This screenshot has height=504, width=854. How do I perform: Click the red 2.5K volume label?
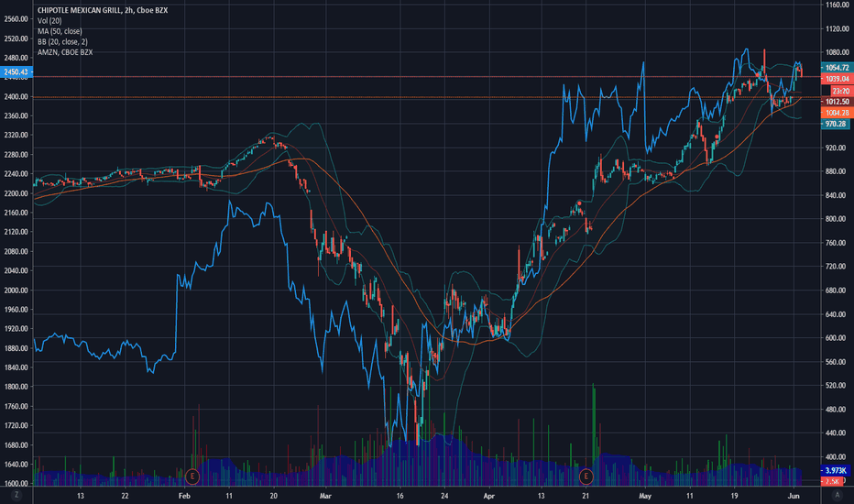click(x=832, y=481)
